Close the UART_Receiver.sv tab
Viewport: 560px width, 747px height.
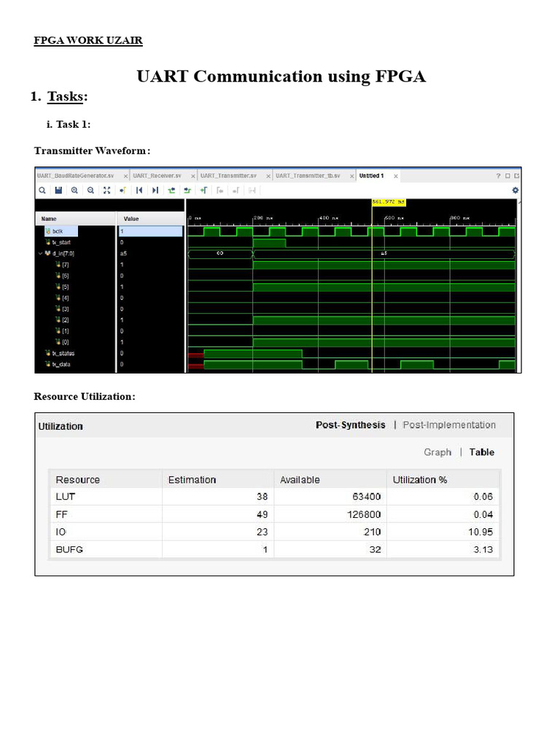point(193,177)
